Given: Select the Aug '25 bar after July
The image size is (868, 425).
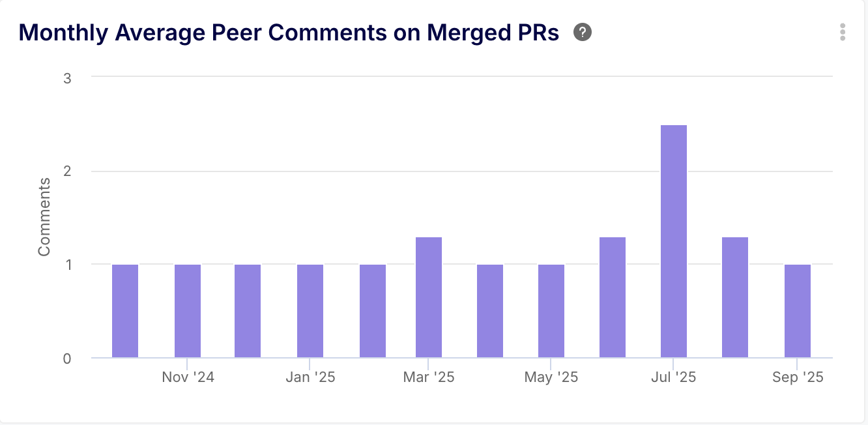Looking at the screenshot, I should 735,297.
